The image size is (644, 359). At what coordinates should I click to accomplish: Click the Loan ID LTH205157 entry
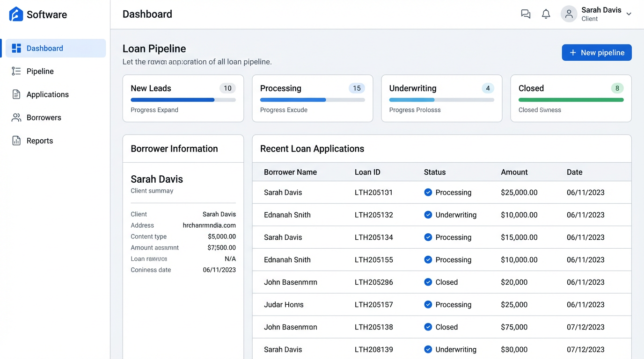pos(373,304)
